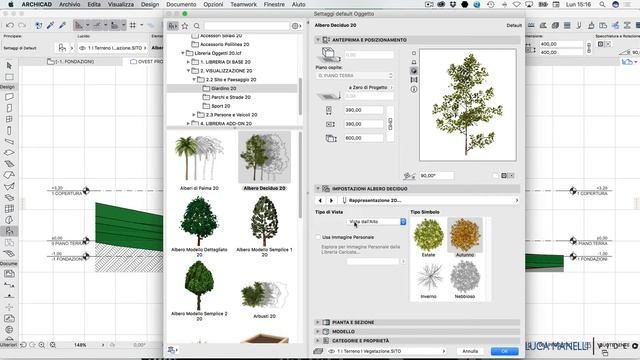Click the library manager icon at dialog bottom

coord(172,350)
